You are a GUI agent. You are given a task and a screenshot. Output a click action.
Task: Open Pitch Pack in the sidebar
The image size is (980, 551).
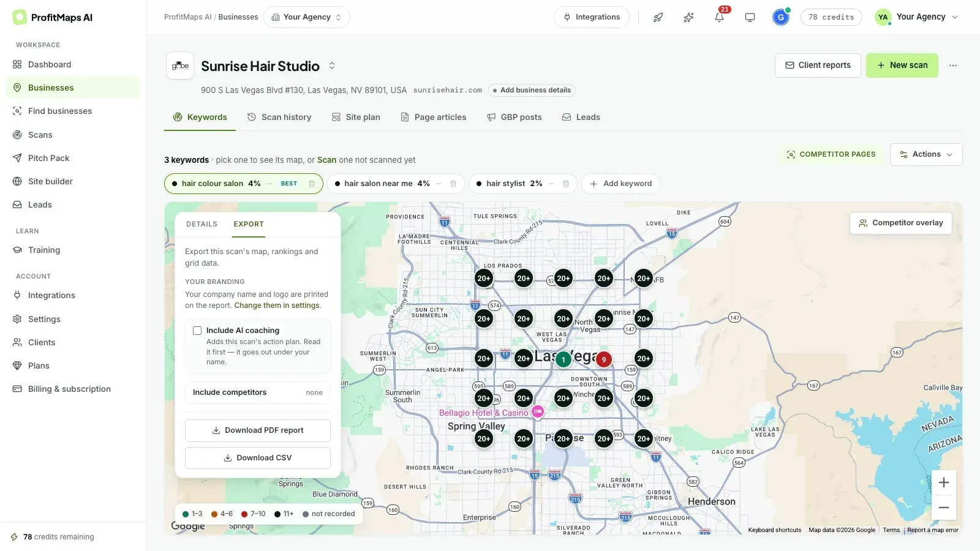click(73, 158)
